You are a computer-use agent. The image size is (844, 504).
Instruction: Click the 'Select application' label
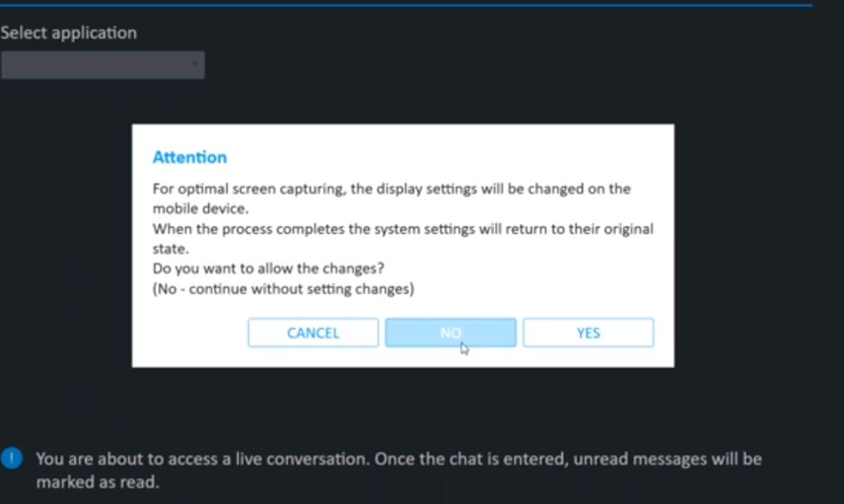coord(69,32)
